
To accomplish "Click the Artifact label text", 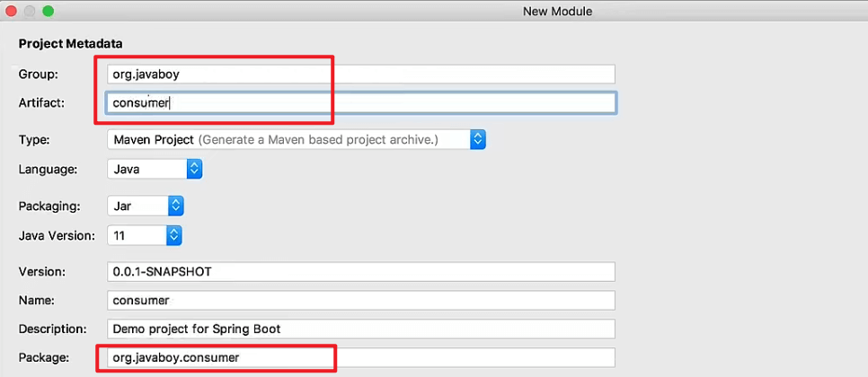I will click(42, 103).
